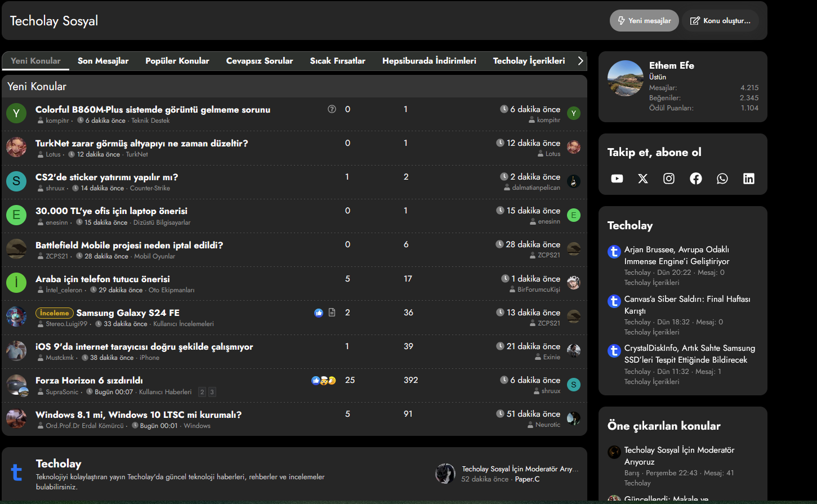Viewport: 817px width, 504px height.
Task: Open the Sıcak Fırsatlar tab
Action: point(338,61)
